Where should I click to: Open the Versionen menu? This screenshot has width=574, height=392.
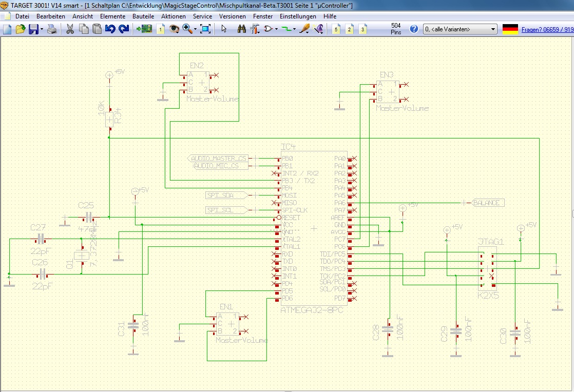click(x=232, y=16)
